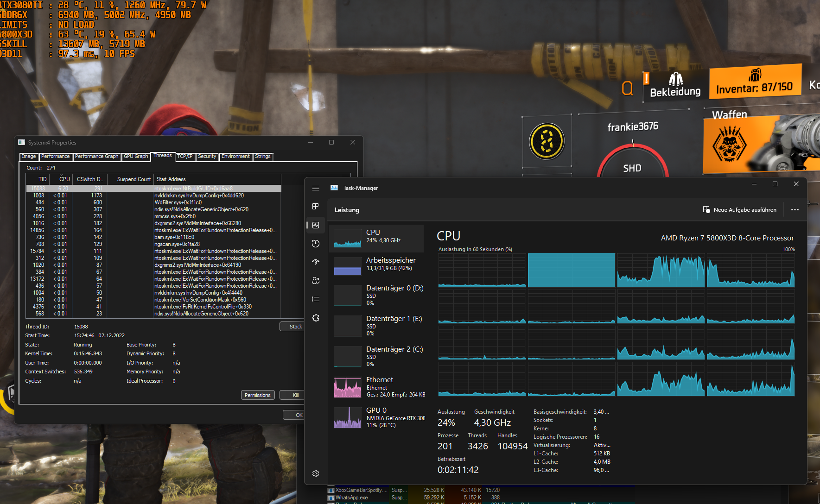This screenshot has height=504, width=820.
Task: Select the equipped weapon card under Waffen
Action: coord(762,144)
